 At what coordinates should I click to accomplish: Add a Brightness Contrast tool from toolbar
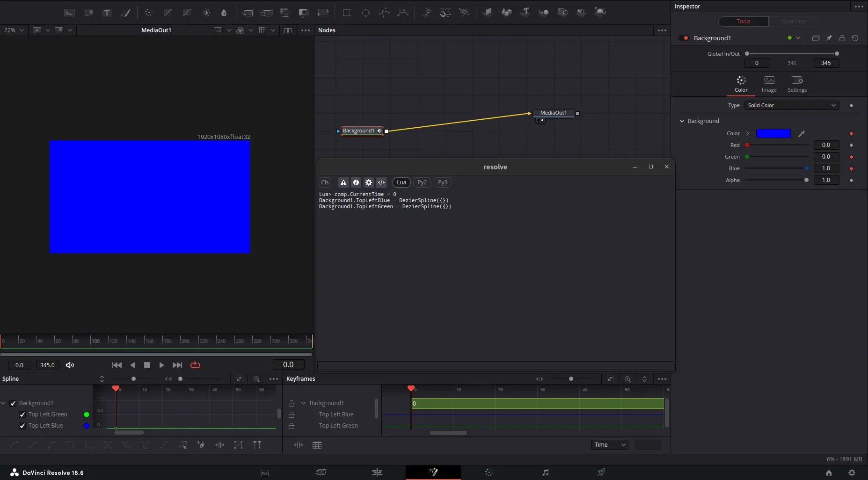[206, 13]
